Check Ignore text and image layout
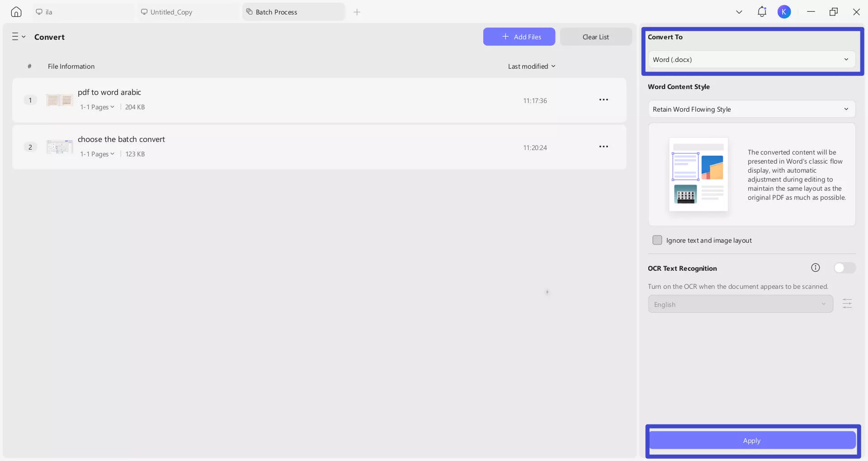Viewport: 868px width, 461px height. pos(657,240)
